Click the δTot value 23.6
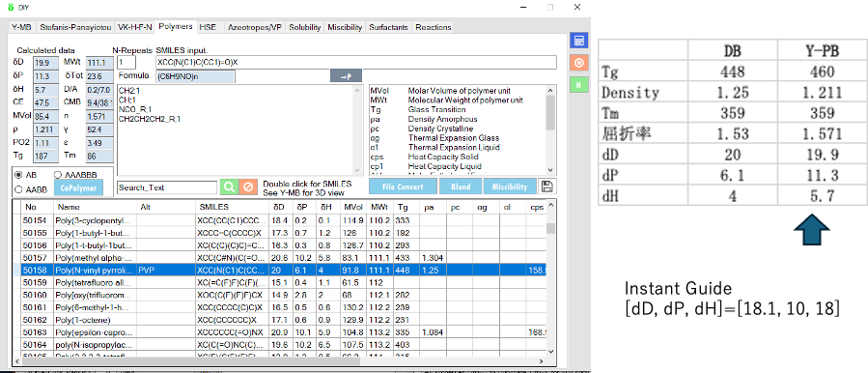 click(99, 76)
